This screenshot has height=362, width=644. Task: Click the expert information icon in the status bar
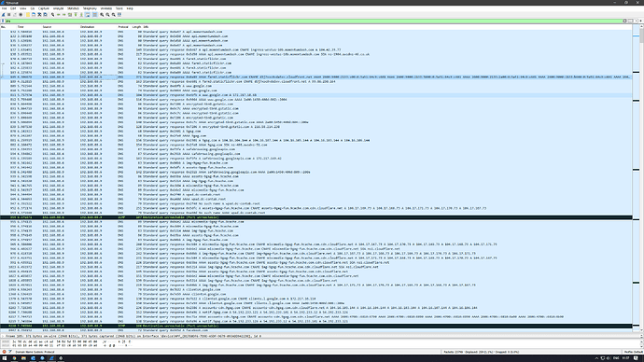click(x=4, y=352)
